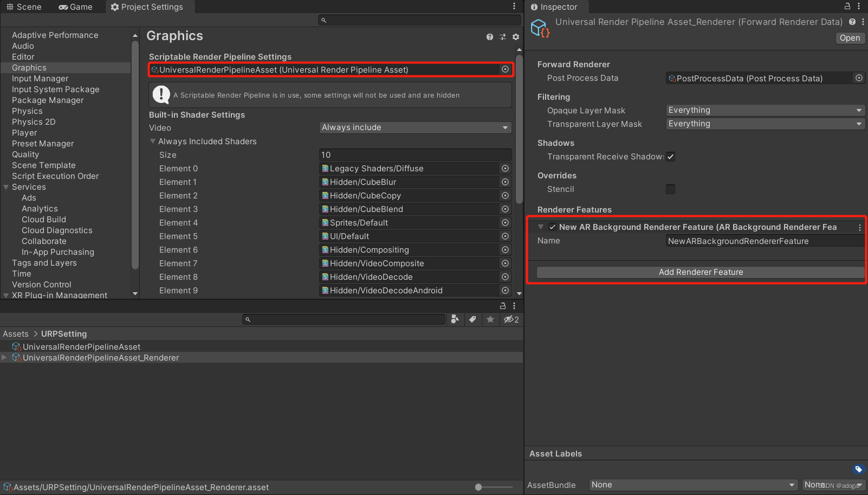
Task: Collapse the Always Included Shaders list
Action: (x=152, y=141)
